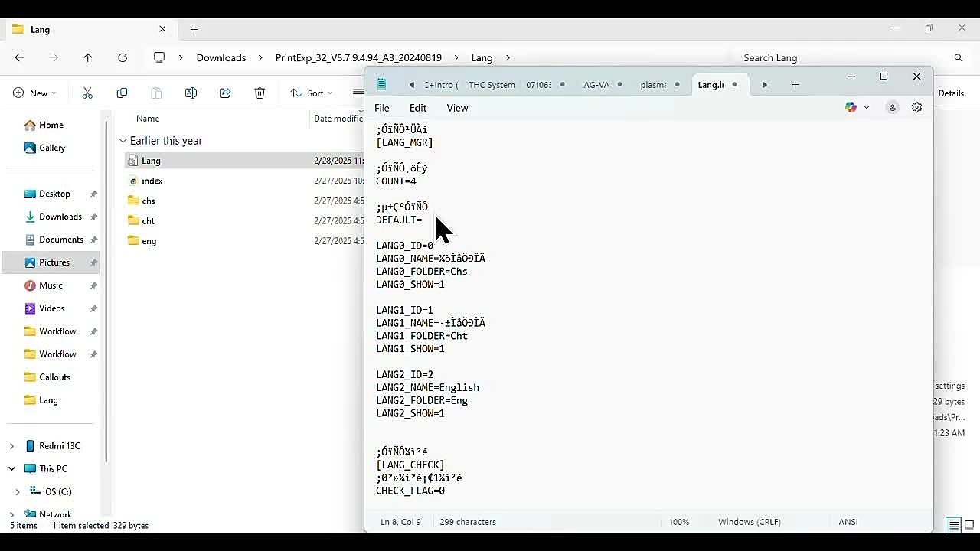Viewport: 980px width, 551px height.
Task: Switch Explorer to details list view toggle
Action: pyautogui.click(x=953, y=525)
